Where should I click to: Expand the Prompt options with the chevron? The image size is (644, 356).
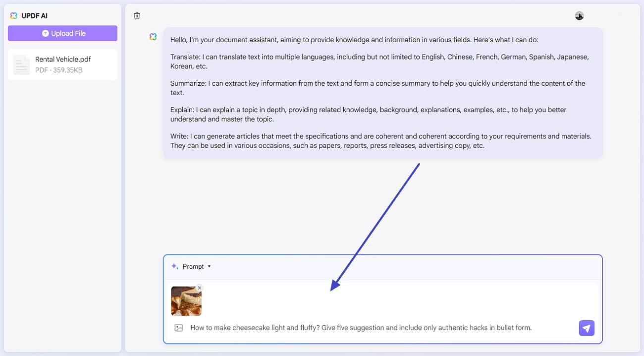(209, 266)
